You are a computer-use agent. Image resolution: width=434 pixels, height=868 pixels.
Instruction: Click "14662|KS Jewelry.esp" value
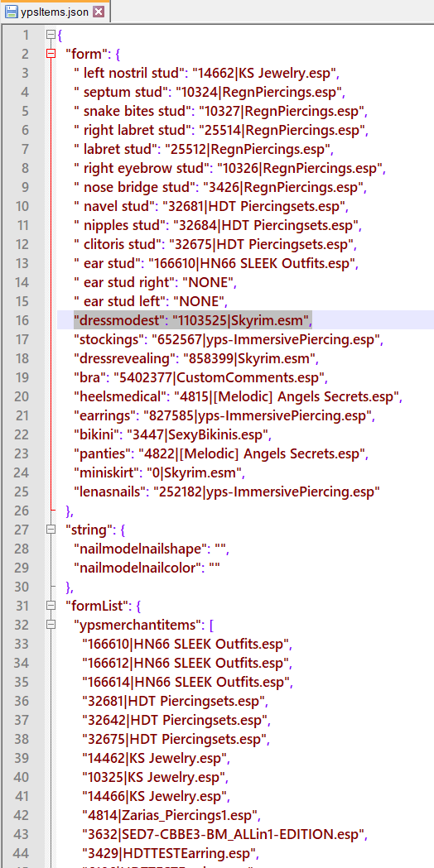(265, 73)
